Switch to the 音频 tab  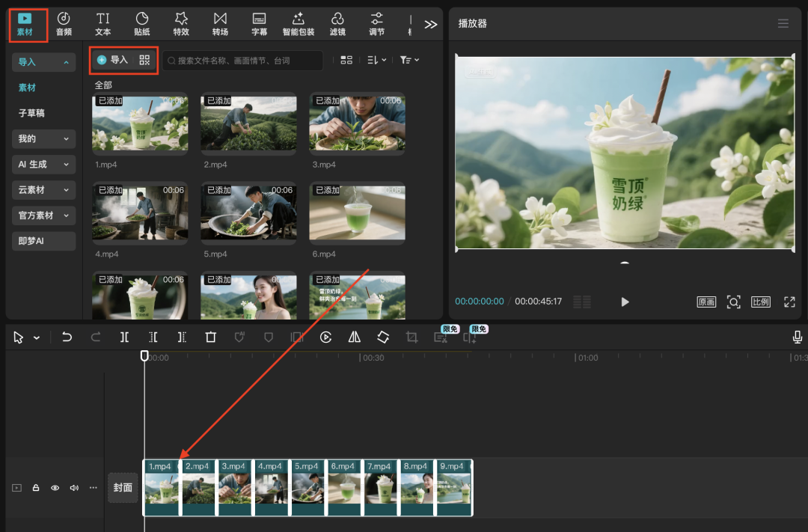64,24
